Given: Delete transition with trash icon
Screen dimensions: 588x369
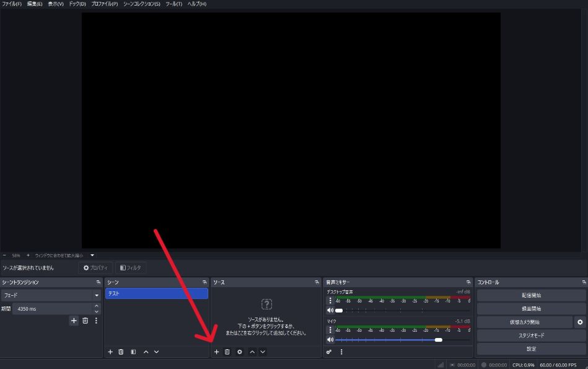Looking at the screenshot, I should click(x=86, y=321).
